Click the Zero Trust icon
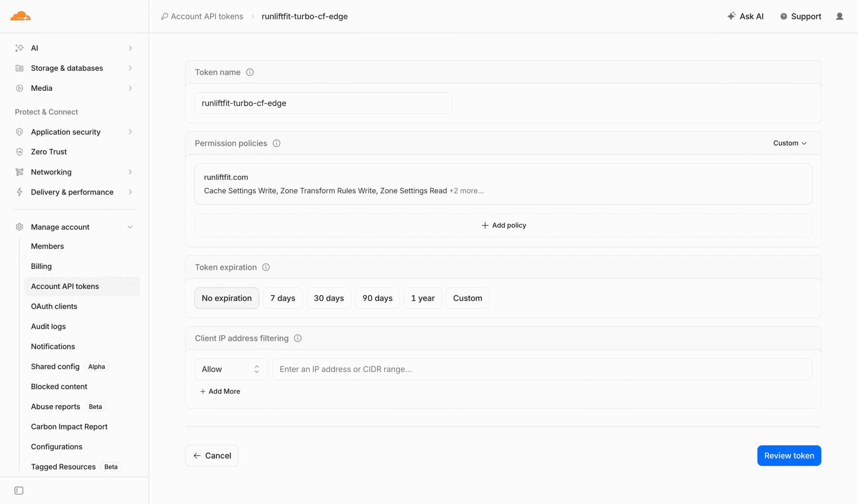The width and height of the screenshot is (858, 504). coord(19,152)
